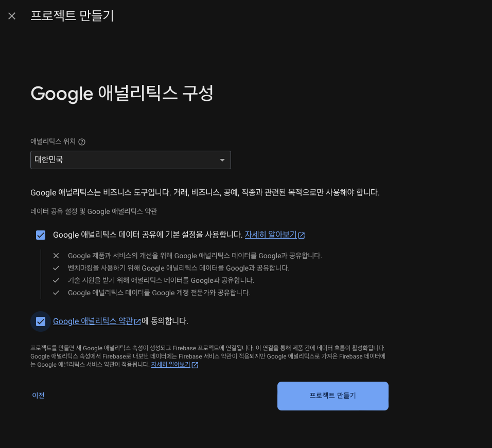Open the 대한민국 analytics location dropdown
The width and height of the screenshot is (492, 448).
pos(131,160)
